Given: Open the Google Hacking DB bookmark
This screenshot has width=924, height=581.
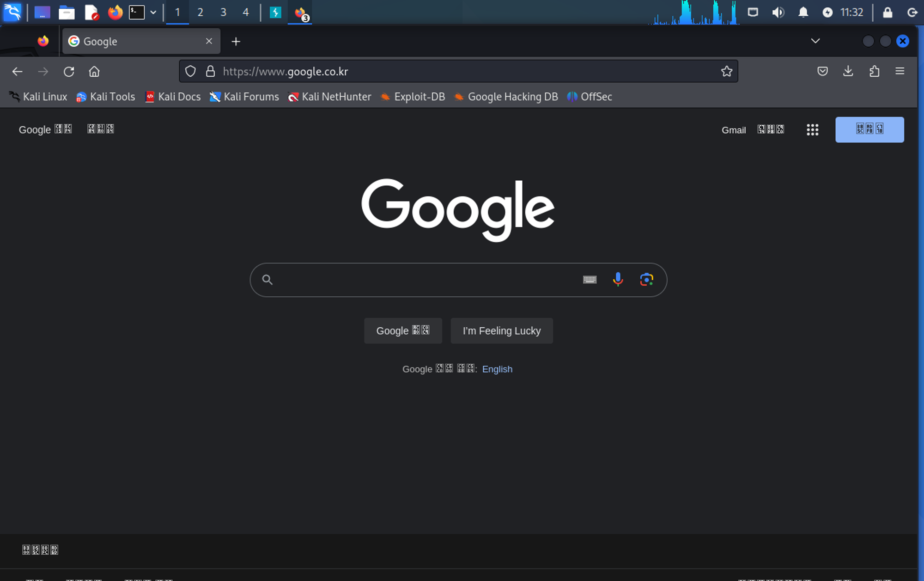Looking at the screenshot, I should pyautogui.click(x=506, y=97).
